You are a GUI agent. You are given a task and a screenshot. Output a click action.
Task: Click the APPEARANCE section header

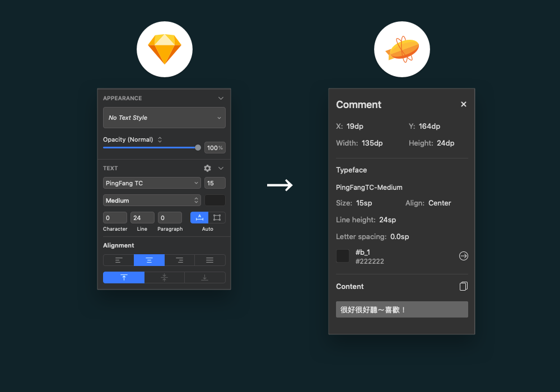pos(123,98)
